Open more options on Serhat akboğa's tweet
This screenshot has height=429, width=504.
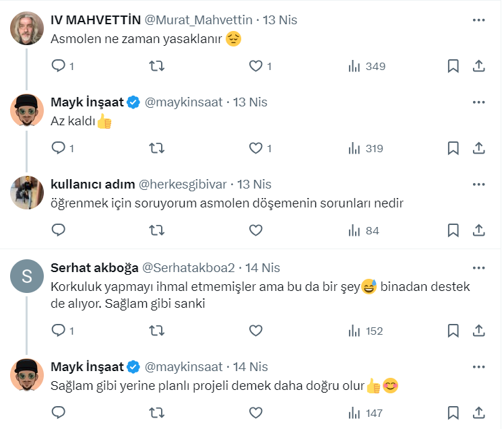478,267
